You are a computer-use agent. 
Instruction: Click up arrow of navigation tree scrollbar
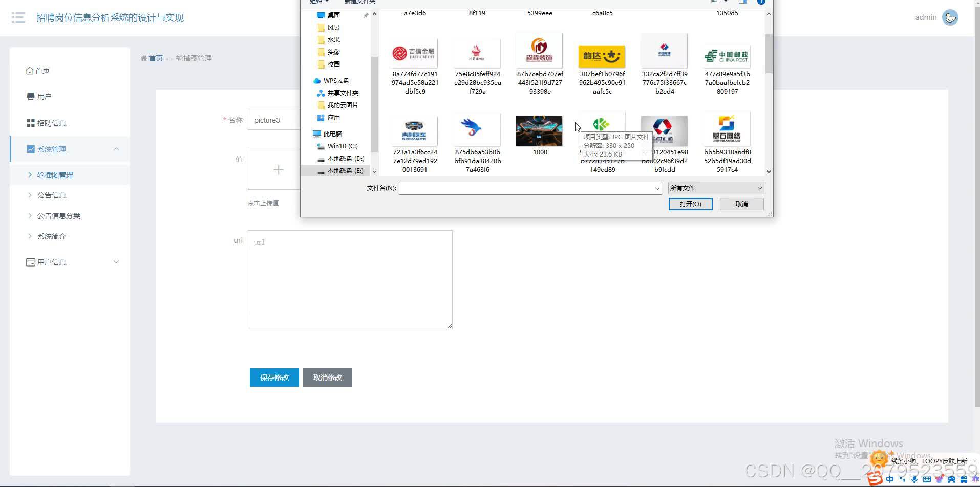click(x=374, y=14)
